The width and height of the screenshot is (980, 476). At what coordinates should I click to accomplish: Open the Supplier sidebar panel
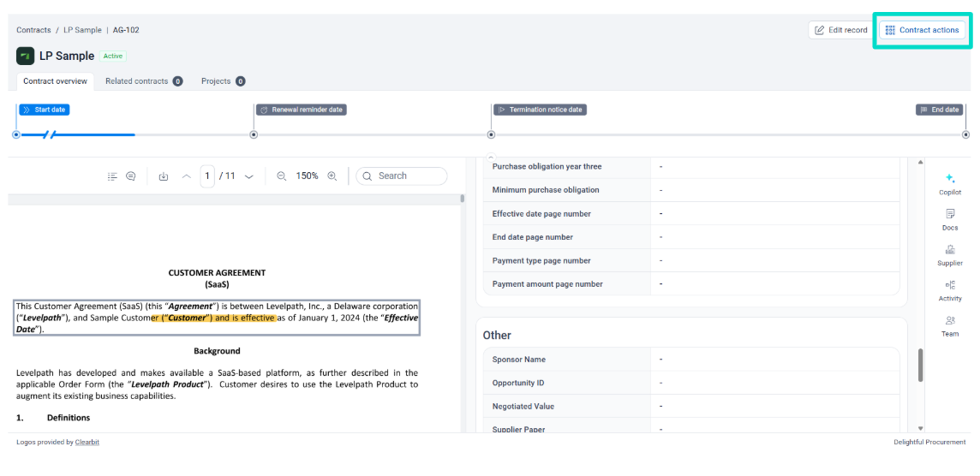pyautogui.click(x=949, y=253)
